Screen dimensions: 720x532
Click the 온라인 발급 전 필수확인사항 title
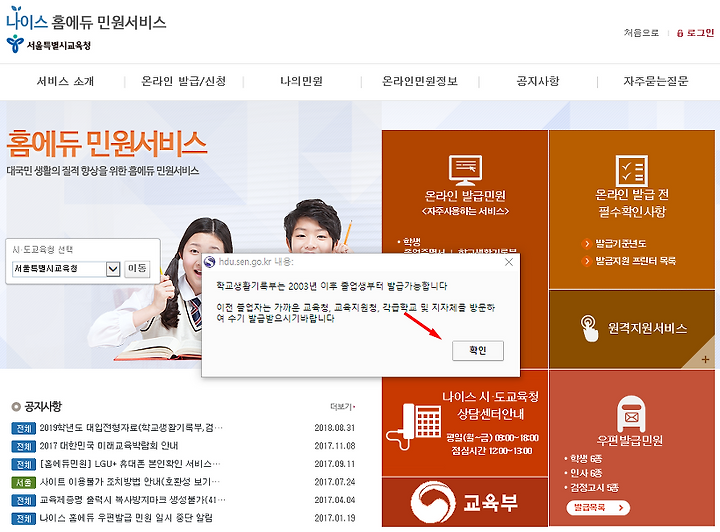pos(632,203)
